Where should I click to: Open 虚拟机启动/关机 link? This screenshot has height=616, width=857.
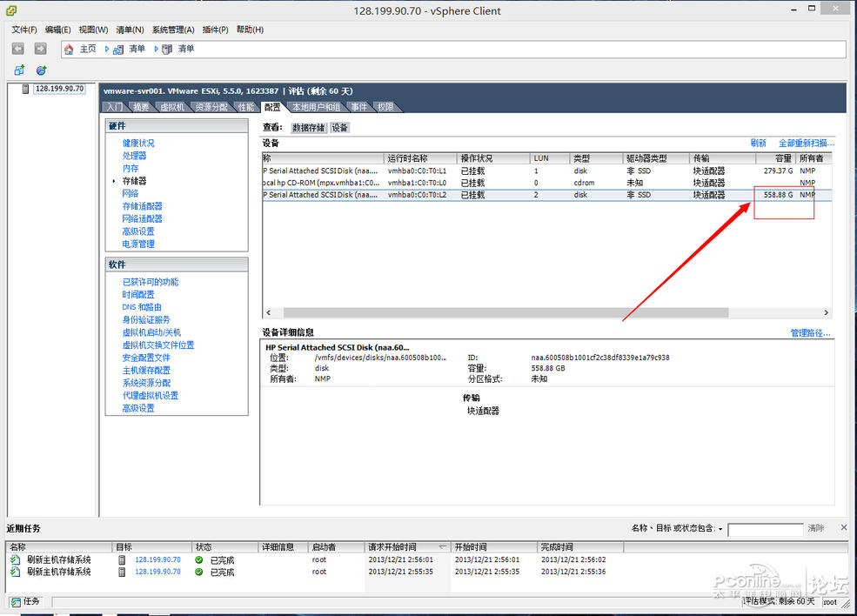coord(151,332)
